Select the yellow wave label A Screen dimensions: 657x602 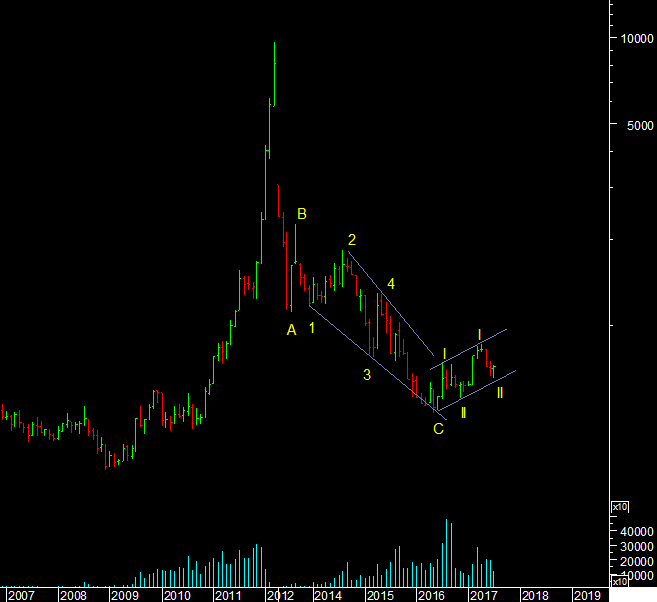tap(292, 330)
